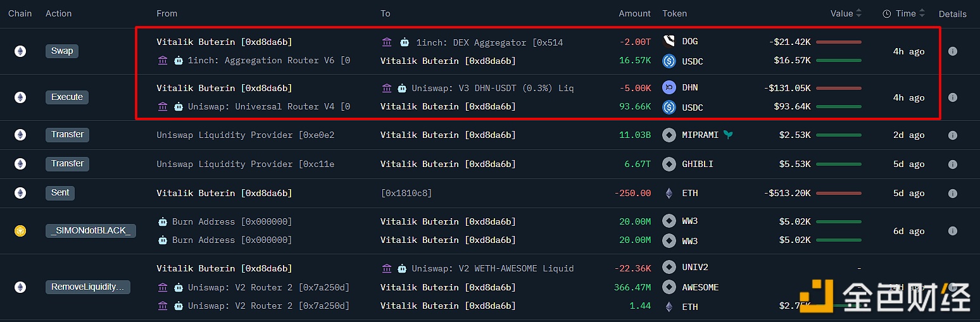
Task: Click the yellow BNB chain icon
Action: coord(20,231)
